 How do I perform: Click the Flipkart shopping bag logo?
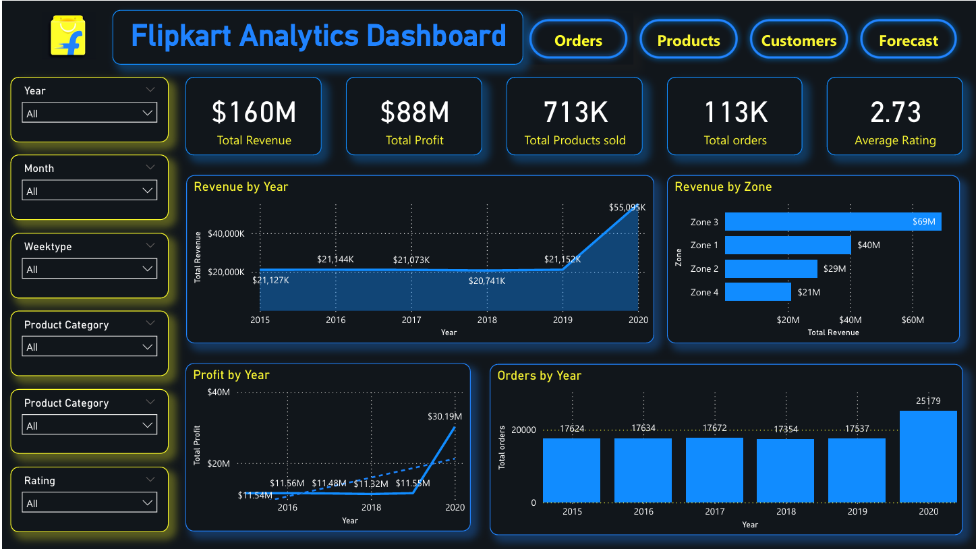click(68, 37)
